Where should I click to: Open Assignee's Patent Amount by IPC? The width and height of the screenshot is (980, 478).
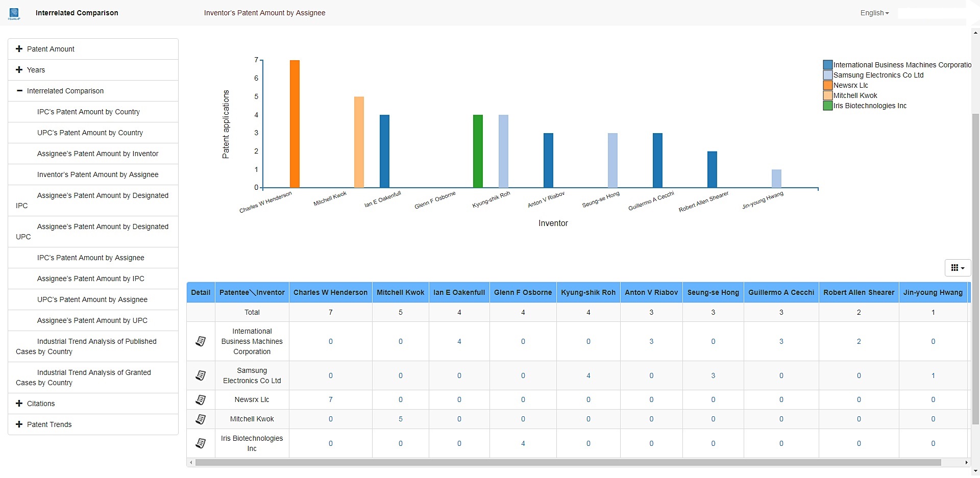(93, 279)
